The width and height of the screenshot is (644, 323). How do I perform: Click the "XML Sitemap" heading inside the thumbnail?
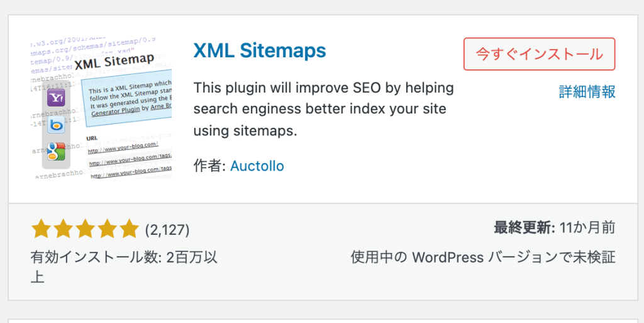[x=114, y=62]
